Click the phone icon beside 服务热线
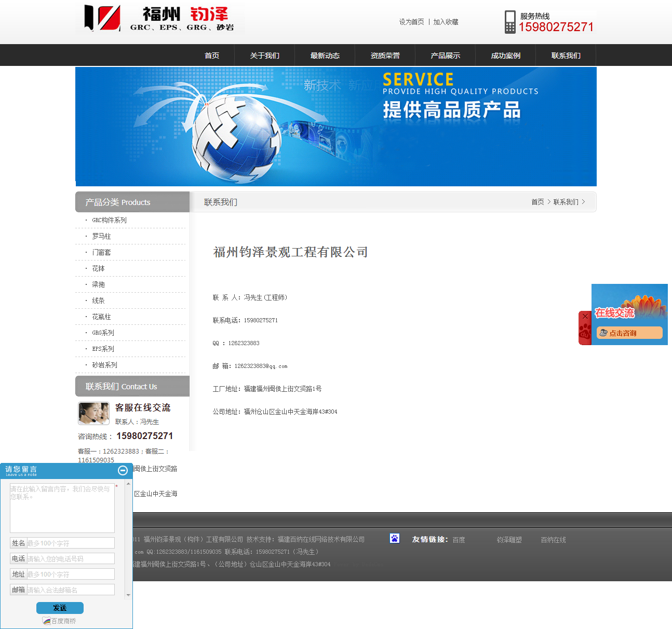 coord(510,22)
